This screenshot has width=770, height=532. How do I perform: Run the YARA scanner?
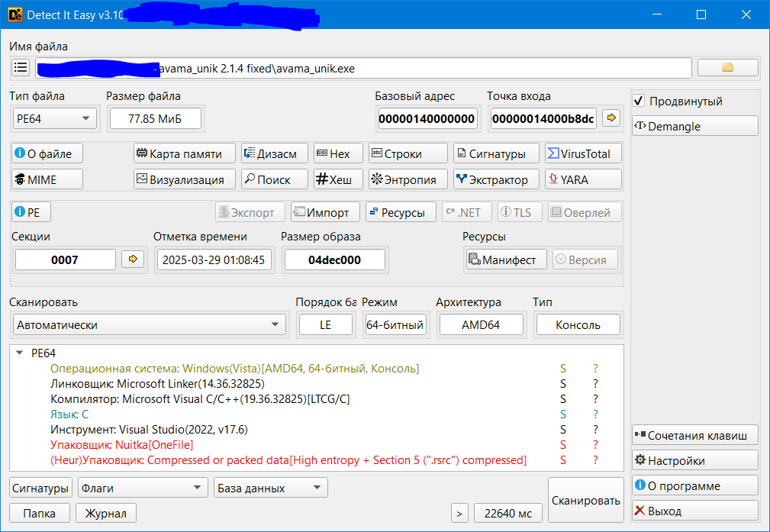click(x=583, y=180)
